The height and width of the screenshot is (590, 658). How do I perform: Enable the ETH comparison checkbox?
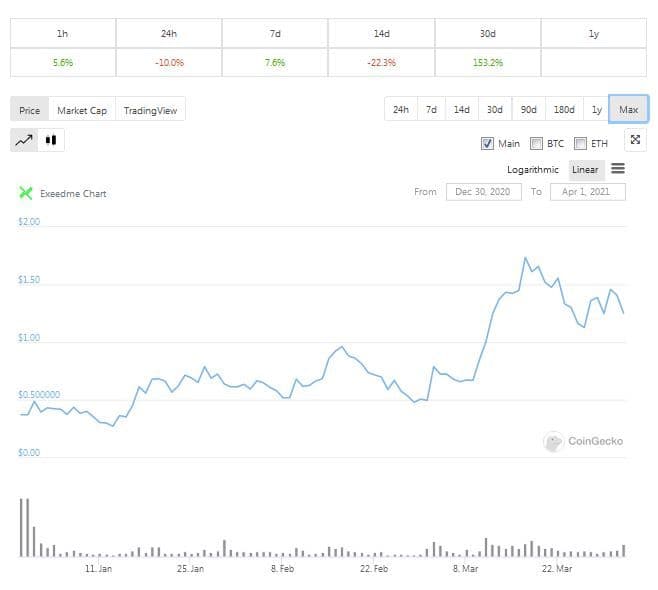pyautogui.click(x=580, y=143)
